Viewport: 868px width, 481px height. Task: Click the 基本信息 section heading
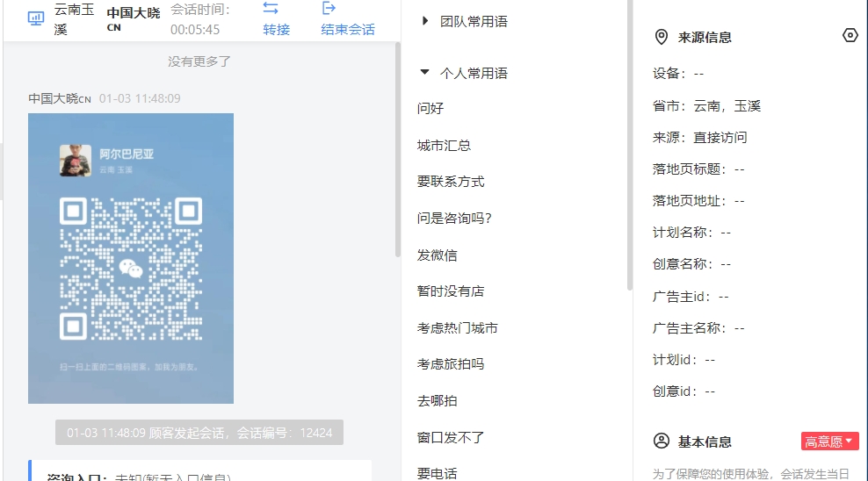(705, 442)
